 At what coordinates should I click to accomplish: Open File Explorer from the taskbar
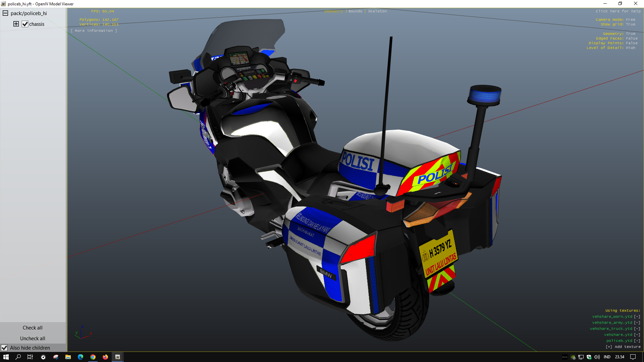pyautogui.click(x=68, y=357)
